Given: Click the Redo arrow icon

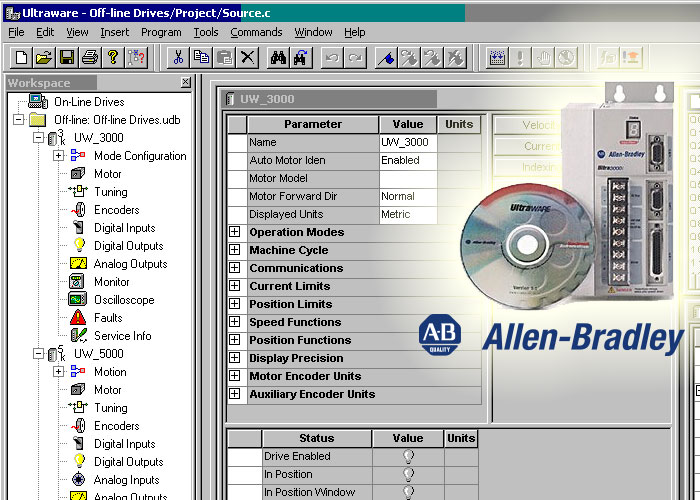Looking at the screenshot, I should point(355,58).
